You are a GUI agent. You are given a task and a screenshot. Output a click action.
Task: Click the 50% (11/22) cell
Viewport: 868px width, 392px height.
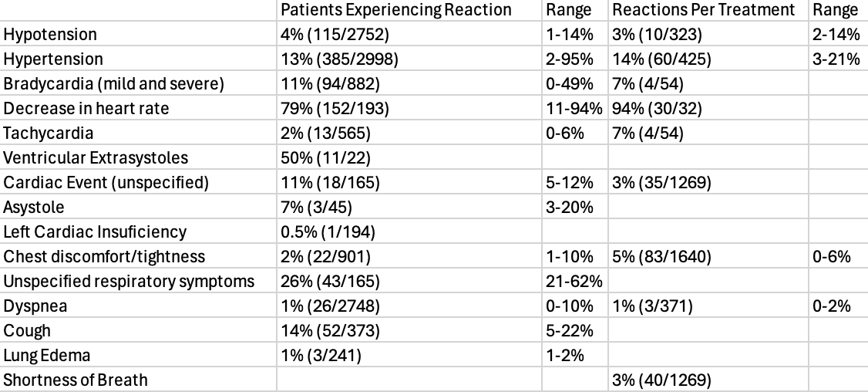[325, 158]
